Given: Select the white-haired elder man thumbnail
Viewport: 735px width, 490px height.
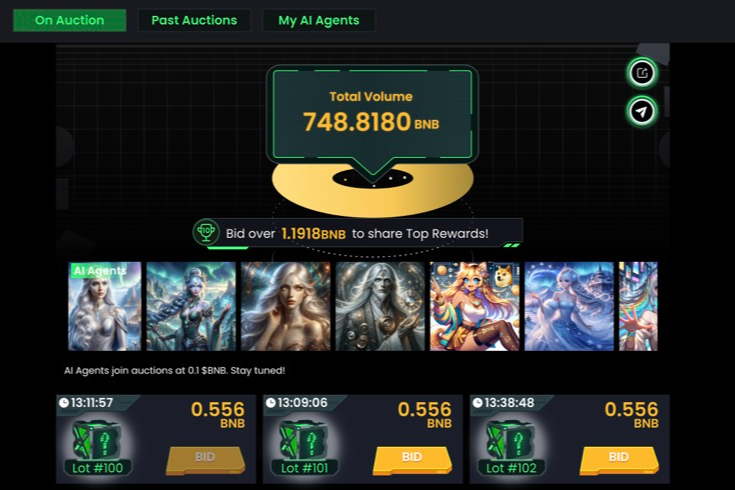Looking at the screenshot, I should click(380, 306).
